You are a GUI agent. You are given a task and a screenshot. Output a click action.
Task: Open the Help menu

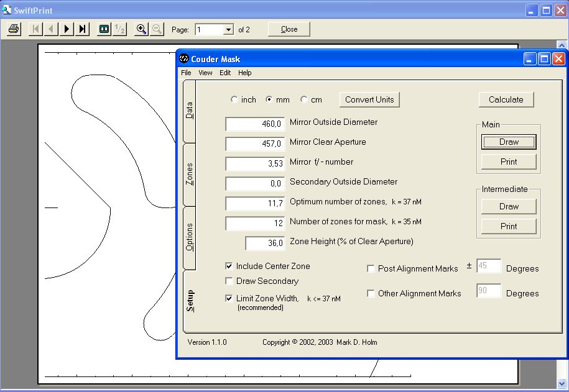point(245,73)
